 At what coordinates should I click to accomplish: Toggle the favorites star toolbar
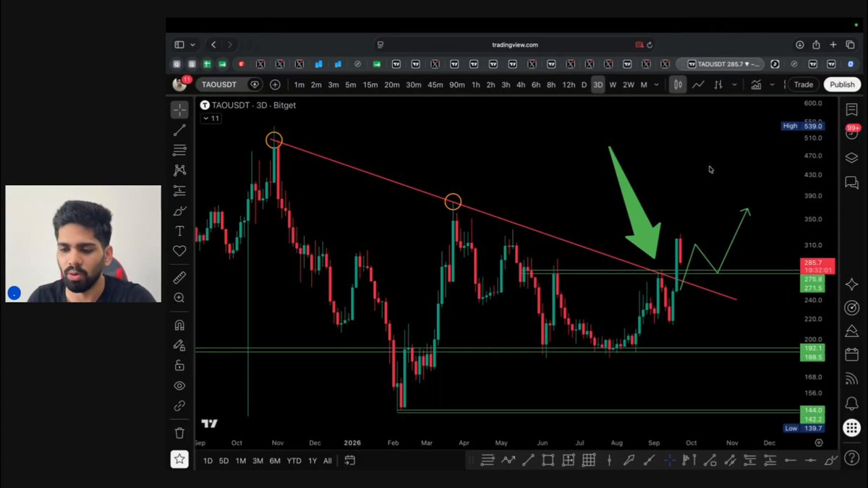(179, 459)
